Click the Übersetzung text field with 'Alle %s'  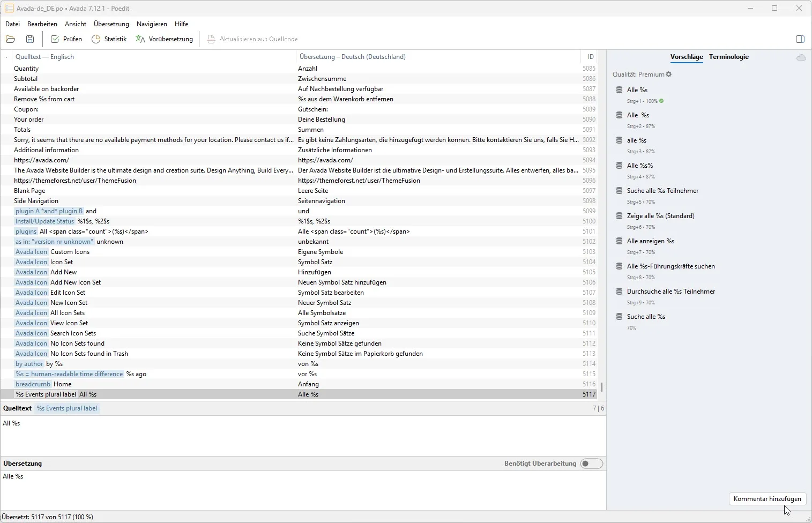303,490
